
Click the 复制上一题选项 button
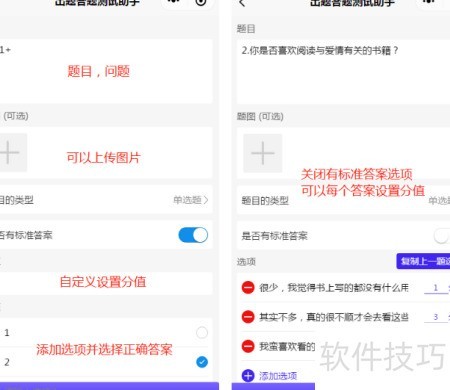[x=423, y=261]
